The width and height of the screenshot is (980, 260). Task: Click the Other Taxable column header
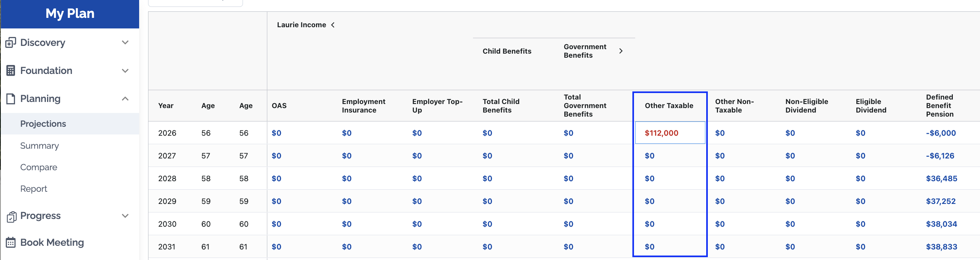coord(669,106)
